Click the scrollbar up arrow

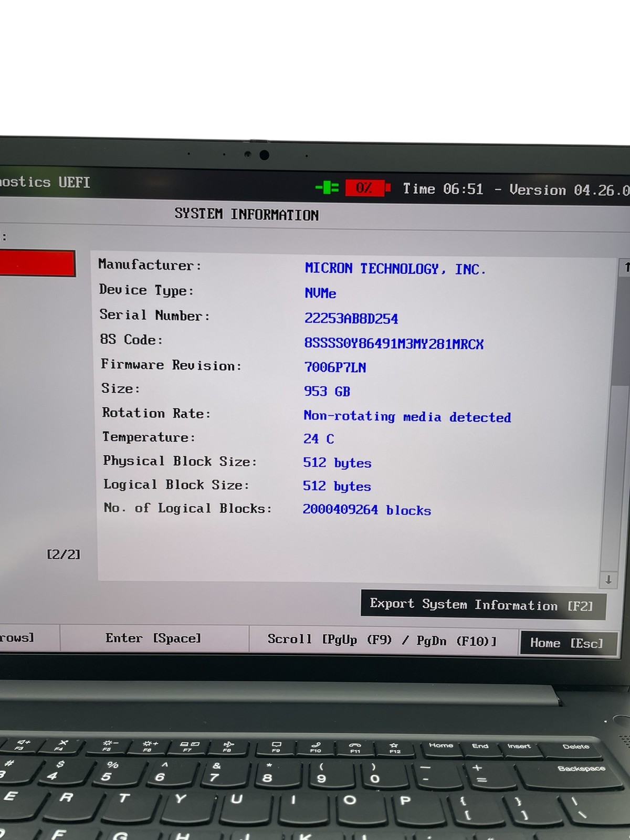click(x=625, y=267)
